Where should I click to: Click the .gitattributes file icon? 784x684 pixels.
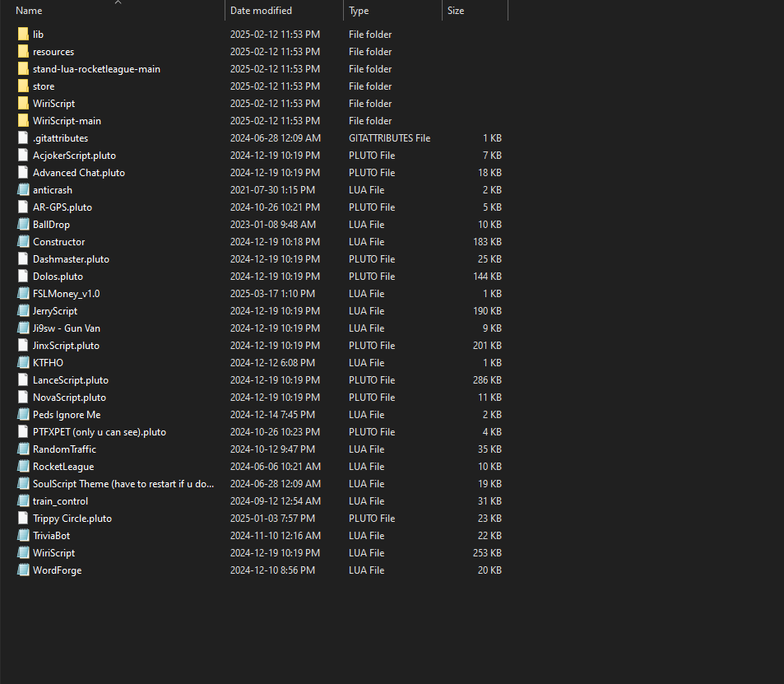point(23,138)
